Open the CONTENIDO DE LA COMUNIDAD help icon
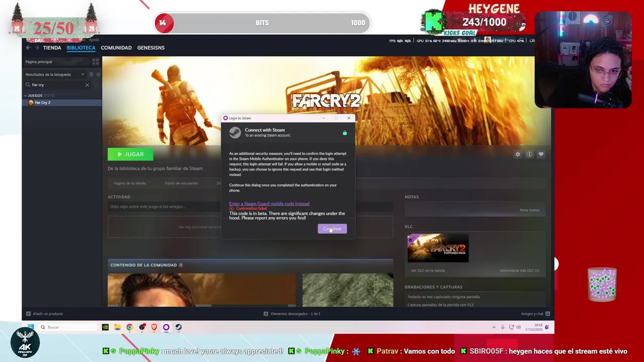Image resolution: width=644 pixels, height=362 pixels. [x=181, y=265]
